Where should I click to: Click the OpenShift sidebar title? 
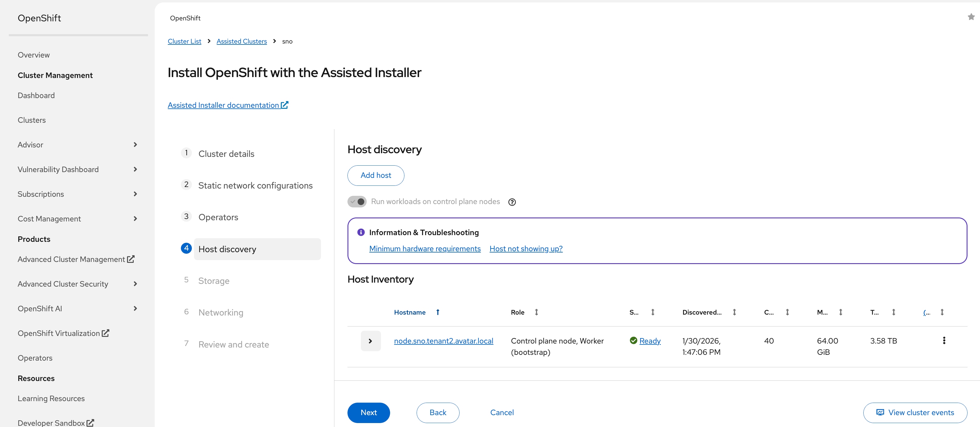(x=39, y=18)
